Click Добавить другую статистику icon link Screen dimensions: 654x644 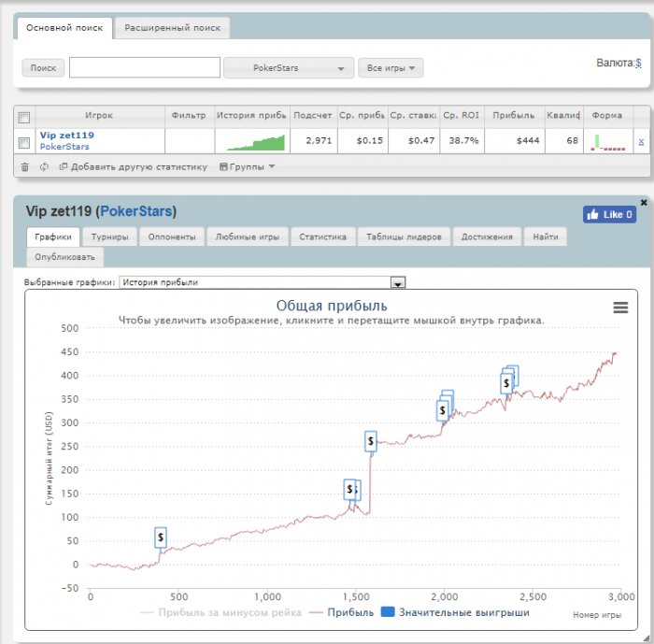pyautogui.click(x=133, y=167)
